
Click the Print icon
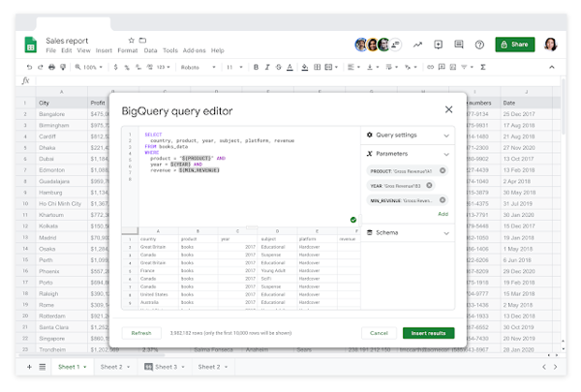point(52,67)
